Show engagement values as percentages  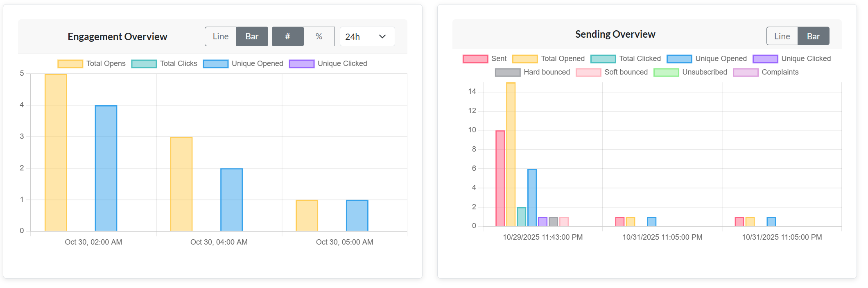point(319,36)
